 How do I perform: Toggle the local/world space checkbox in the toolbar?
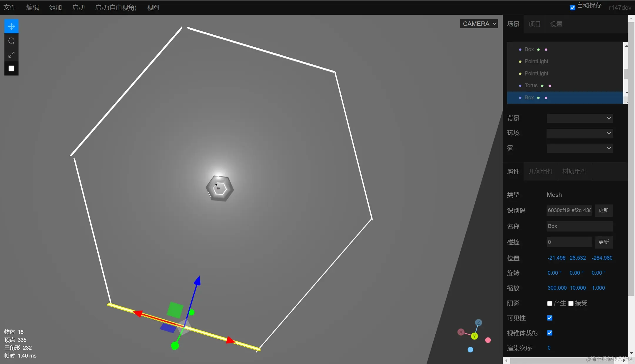coord(11,68)
